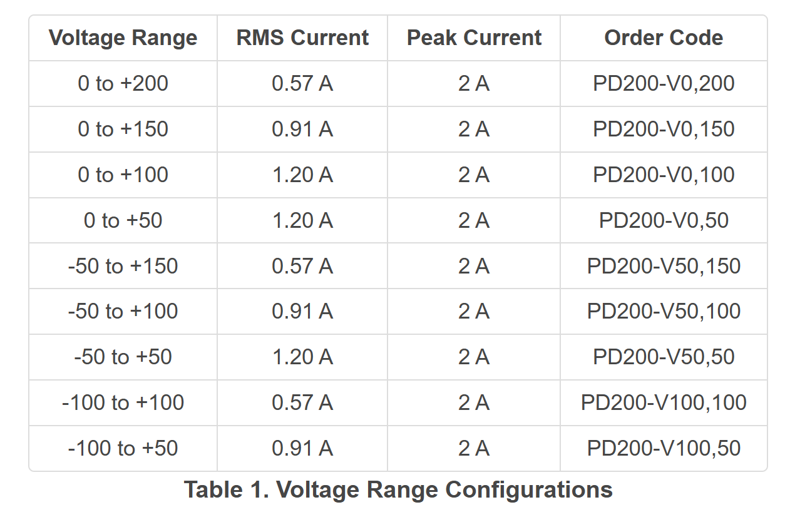Click the -50 to +150 voltage range cell
Viewport: 790px width, 532px height.
click(x=123, y=266)
